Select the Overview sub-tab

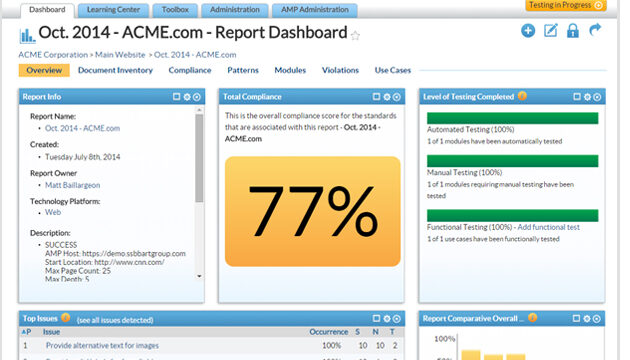tap(44, 70)
